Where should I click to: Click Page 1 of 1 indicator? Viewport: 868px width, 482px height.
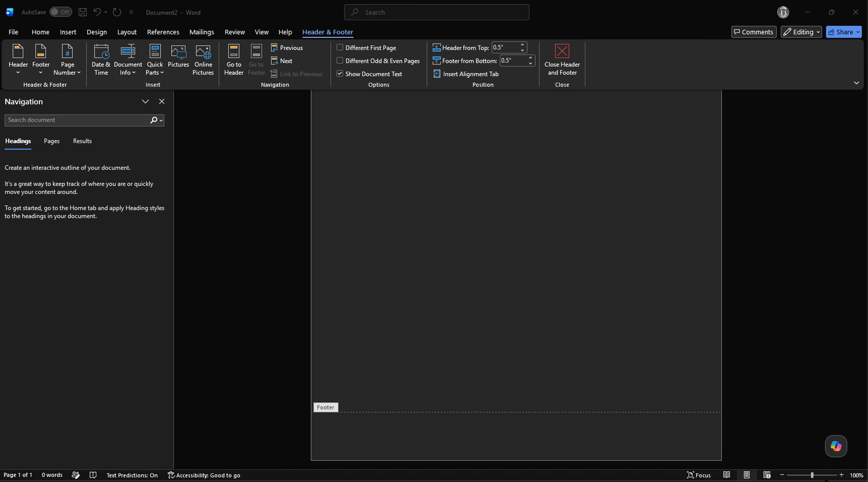tap(18, 475)
